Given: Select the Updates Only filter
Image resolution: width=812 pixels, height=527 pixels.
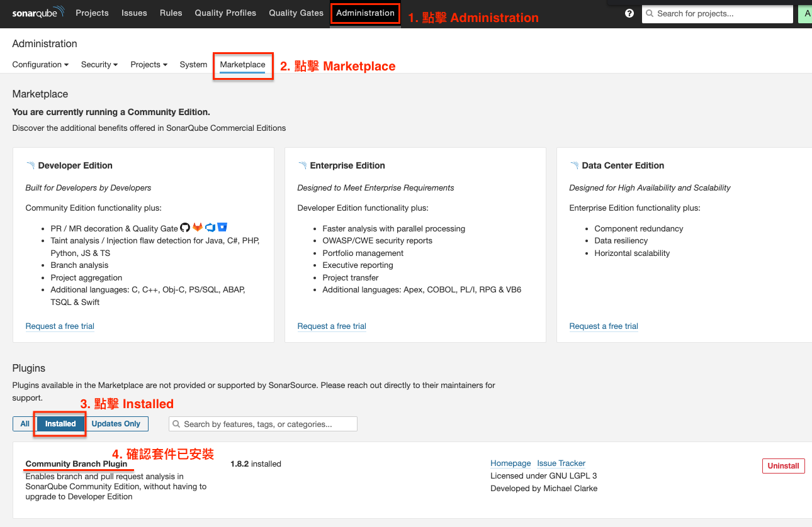Looking at the screenshot, I should 116,423.
